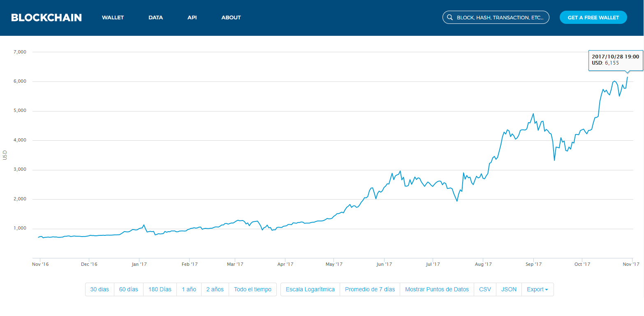The height and width of the screenshot is (316, 644).
Task: Go to the API page
Action: click(x=192, y=18)
